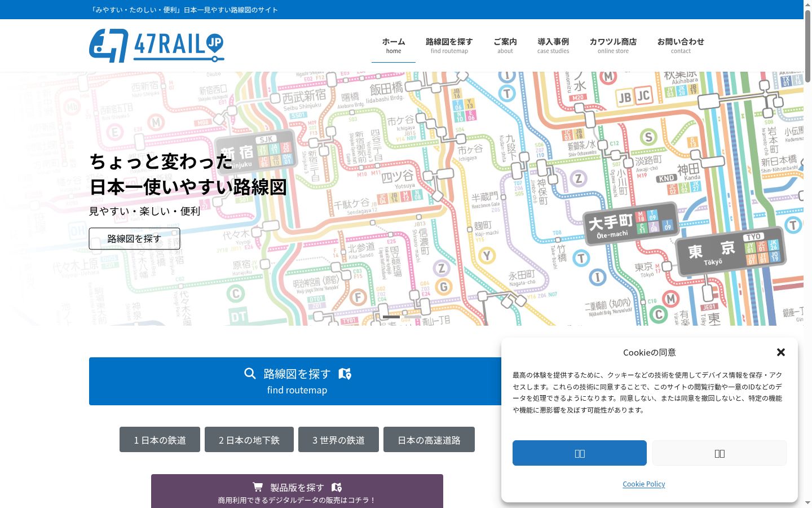Click the cookie notice paragraph starting 最高の体験を提供する
Screen dimensions: 812x508
coord(647,392)
